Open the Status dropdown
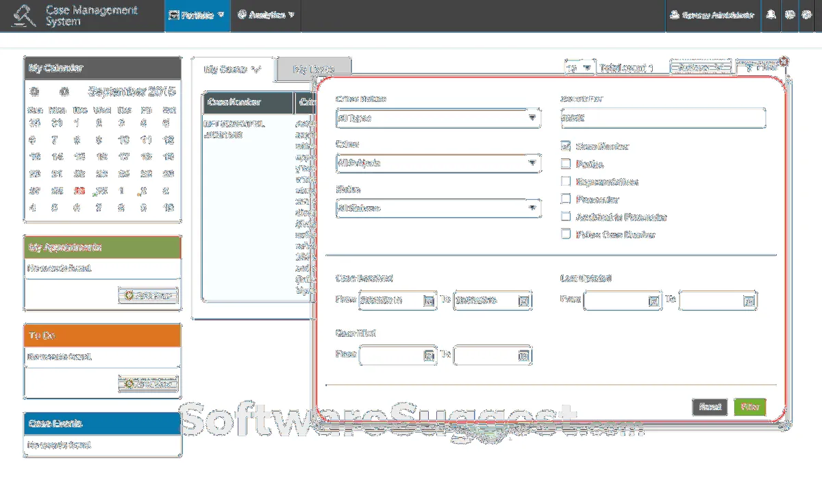822x504 pixels. 438,208
